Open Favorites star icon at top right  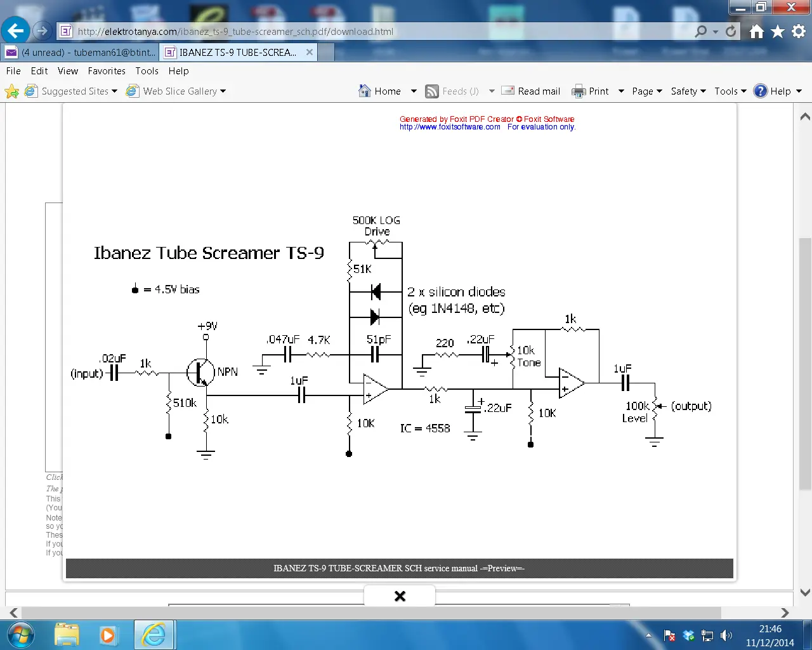(x=778, y=31)
